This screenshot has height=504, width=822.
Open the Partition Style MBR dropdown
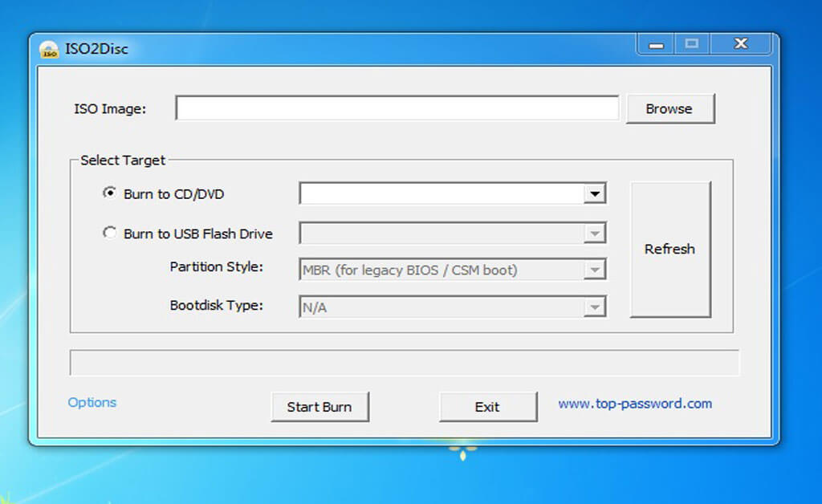click(x=594, y=270)
